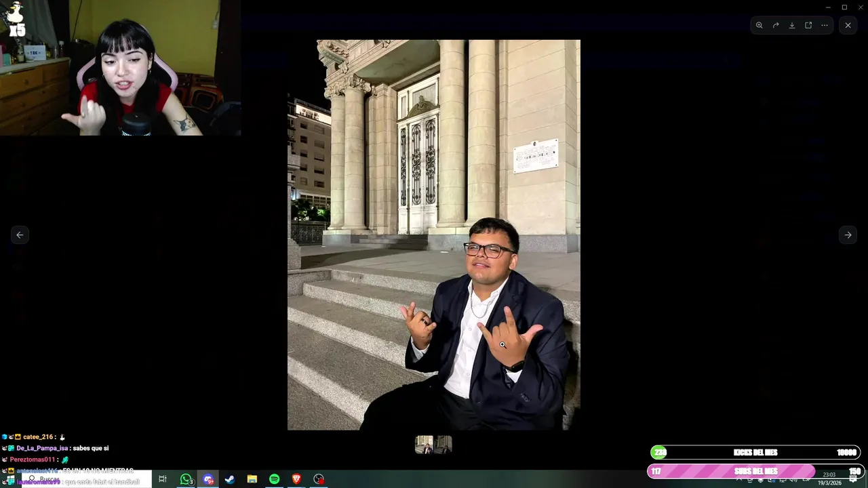Go to the previous image
Screen dimensions: 868x488
[20, 235]
